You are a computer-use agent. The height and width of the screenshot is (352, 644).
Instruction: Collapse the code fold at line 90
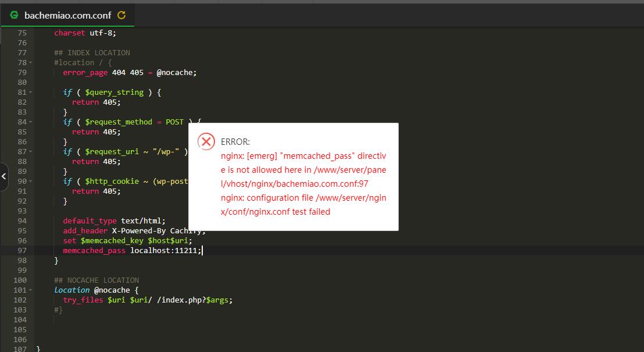click(x=30, y=182)
